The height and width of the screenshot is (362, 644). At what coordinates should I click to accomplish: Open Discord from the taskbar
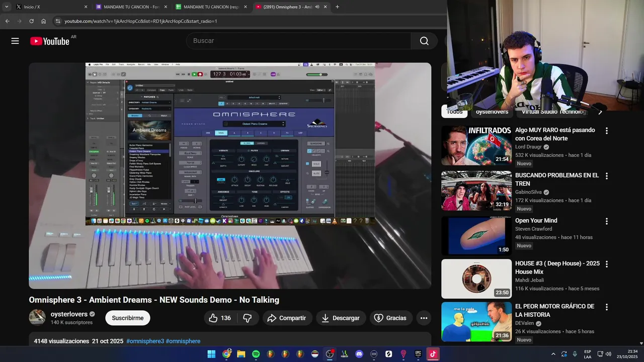(x=359, y=354)
